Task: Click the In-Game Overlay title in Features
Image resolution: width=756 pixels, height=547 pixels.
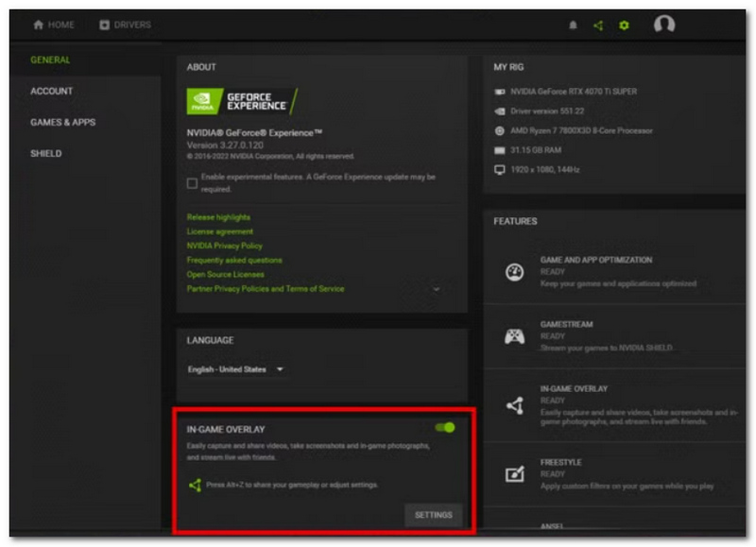Action: pos(574,389)
